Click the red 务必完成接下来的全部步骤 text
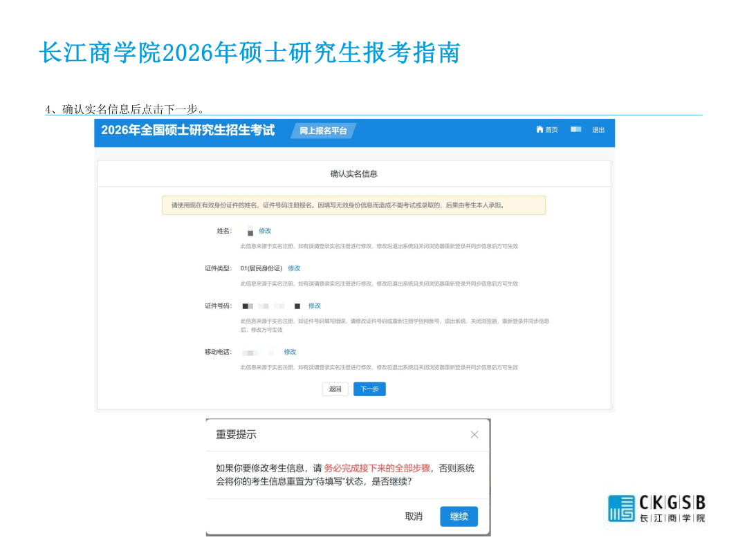Screen dimensions: 747x560 377,468
